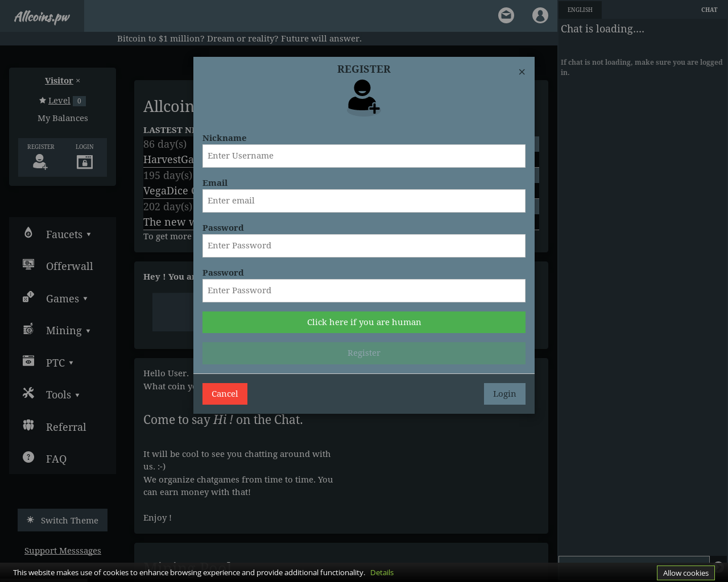Click the Allow cookies button
728x582 pixels.
pos(686,573)
